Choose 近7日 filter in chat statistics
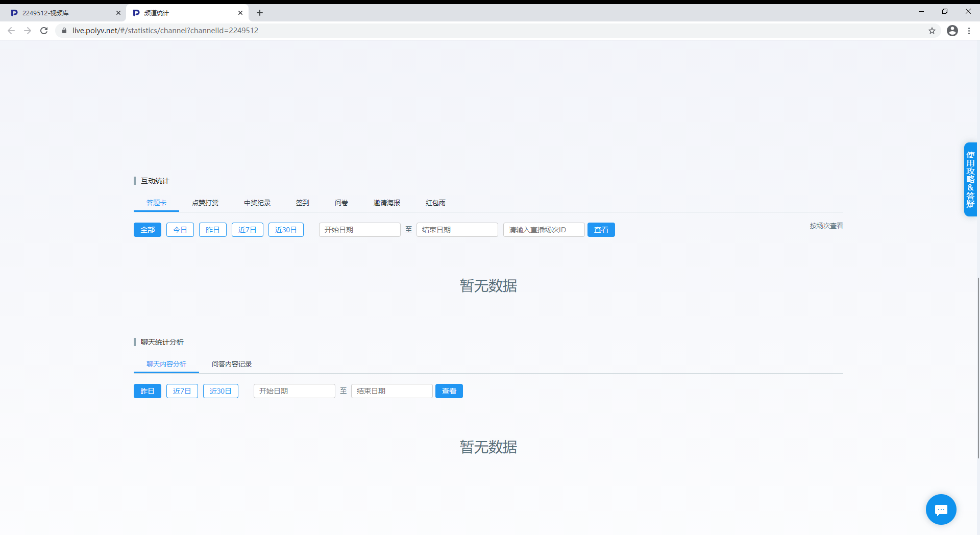This screenshot has height=535, width=980. (x=182, y=391)
